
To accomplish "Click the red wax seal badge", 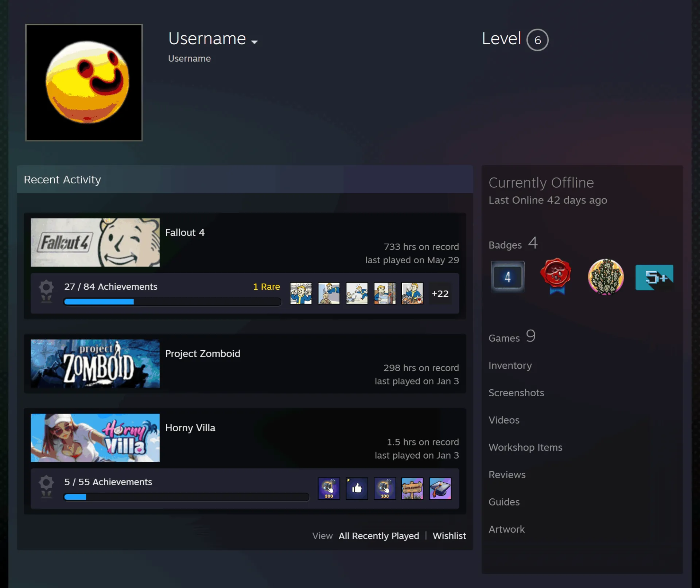I will tap(556, 276).
